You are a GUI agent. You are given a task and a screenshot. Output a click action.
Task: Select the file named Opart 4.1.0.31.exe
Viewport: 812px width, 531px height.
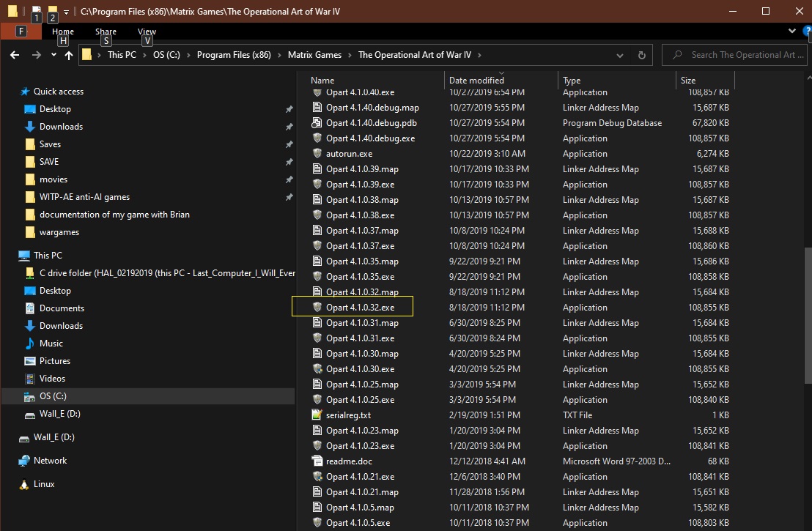pos(360,338)
